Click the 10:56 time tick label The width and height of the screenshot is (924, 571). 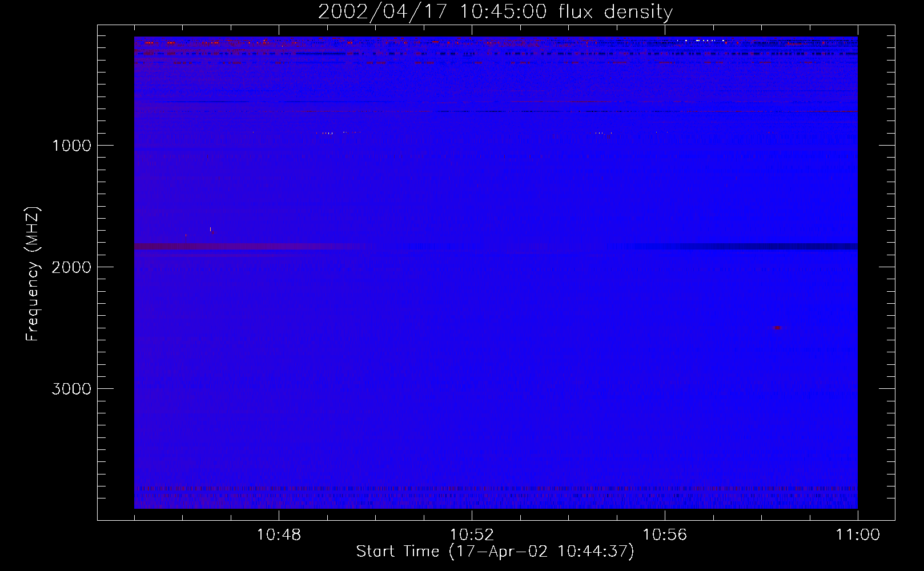pyautogui.click(x=665, y=535)
